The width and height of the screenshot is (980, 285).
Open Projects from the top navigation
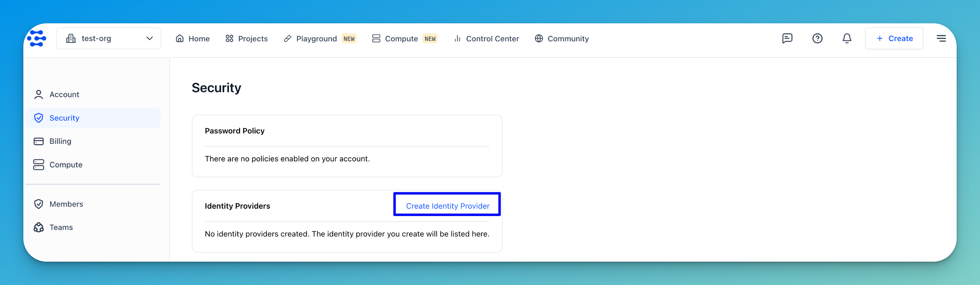click(247, 38)
